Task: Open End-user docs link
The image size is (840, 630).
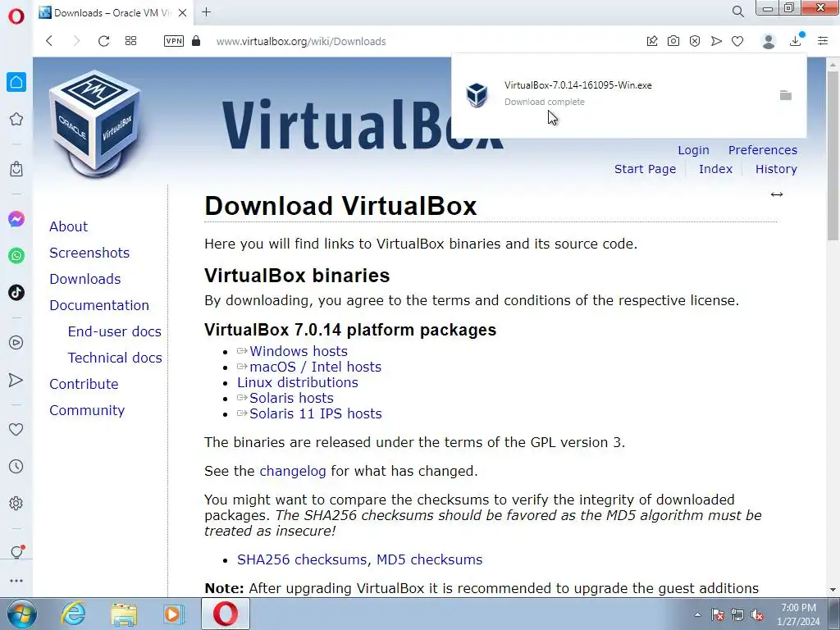Action: pyautogui.click(x=115, y=331)
